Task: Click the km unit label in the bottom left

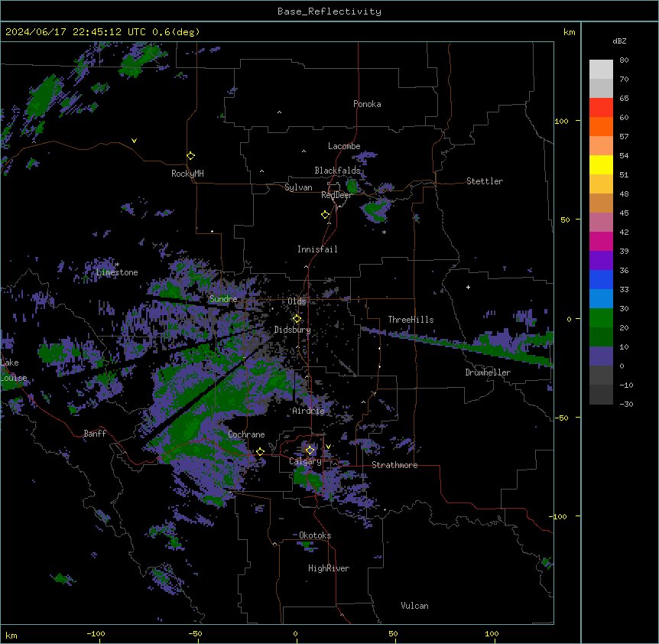Action: coord(11,635)
